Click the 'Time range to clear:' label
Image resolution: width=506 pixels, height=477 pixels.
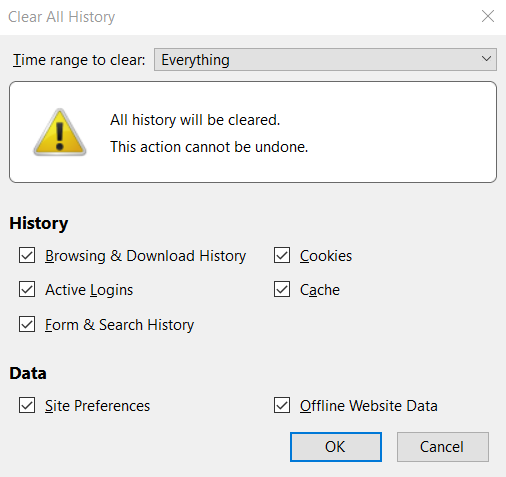click(x=79, y=60)
